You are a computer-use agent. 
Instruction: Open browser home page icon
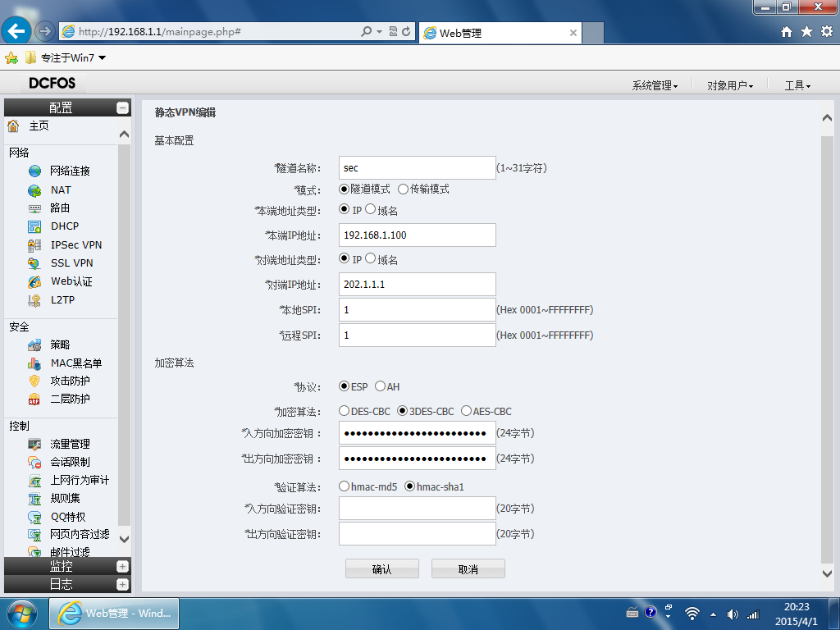(x=787, y=32)
